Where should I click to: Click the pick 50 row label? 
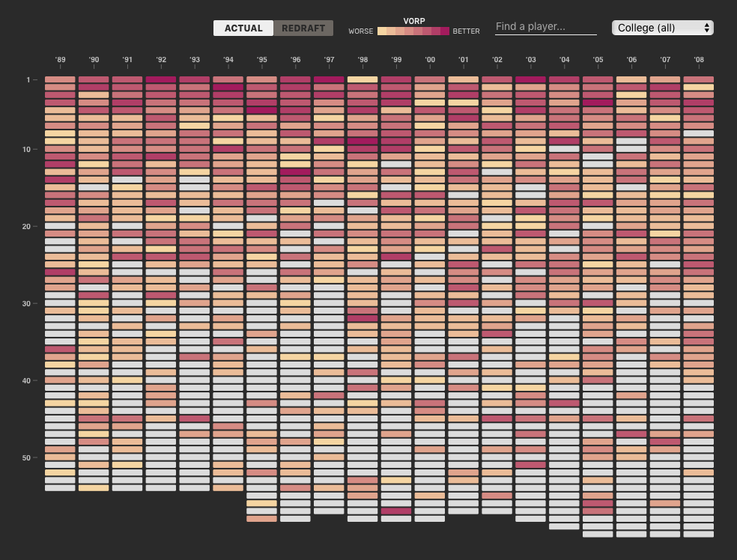pyautogui.click(x=26, y=457)
